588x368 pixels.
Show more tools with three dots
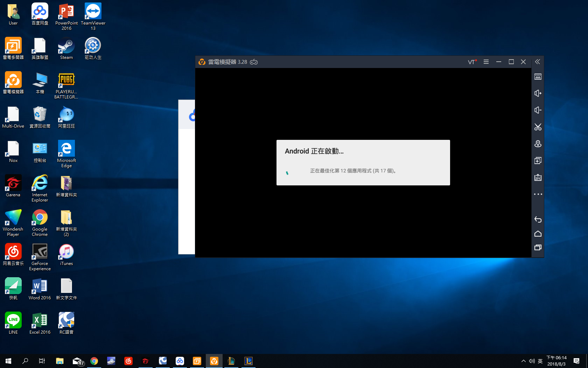click(x=538, y=194)
